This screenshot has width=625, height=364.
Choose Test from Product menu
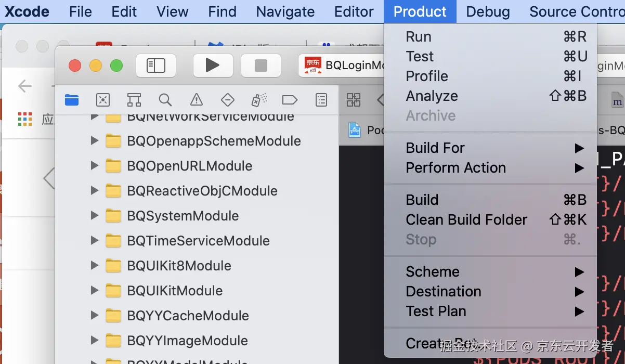point(490,57)
